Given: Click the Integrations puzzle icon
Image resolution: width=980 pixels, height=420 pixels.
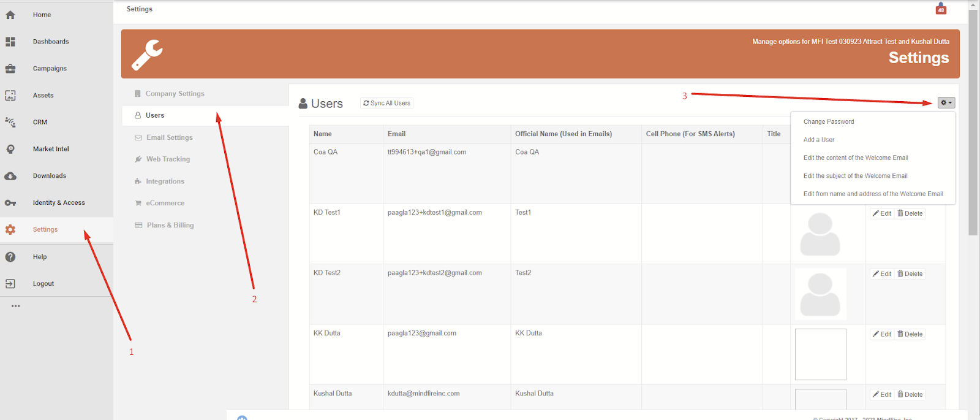Looking at the screenshot, I should (138, 181).
